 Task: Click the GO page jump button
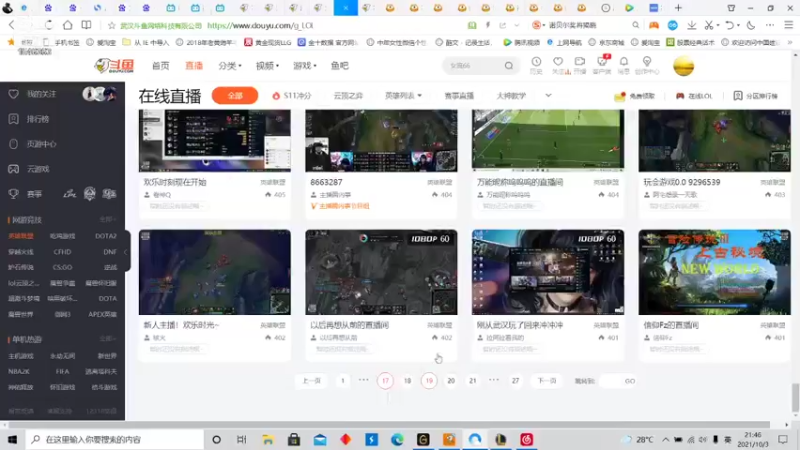(630, 381)
